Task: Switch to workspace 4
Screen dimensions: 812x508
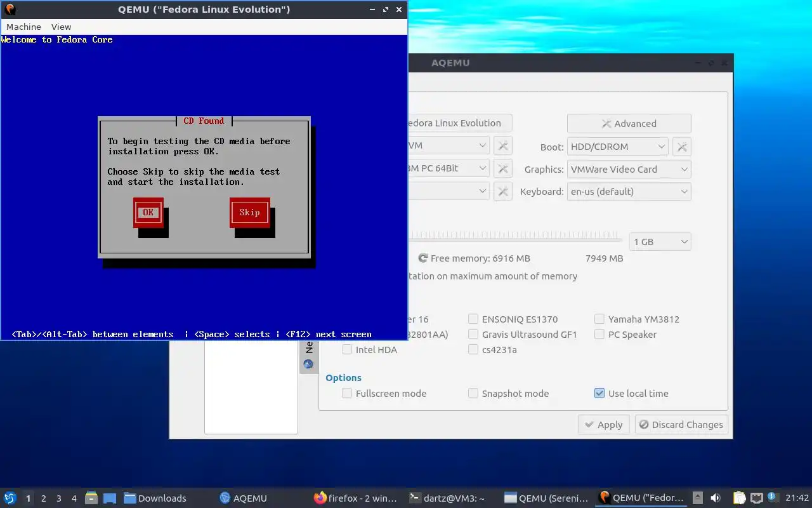Action: pos(74,498)
